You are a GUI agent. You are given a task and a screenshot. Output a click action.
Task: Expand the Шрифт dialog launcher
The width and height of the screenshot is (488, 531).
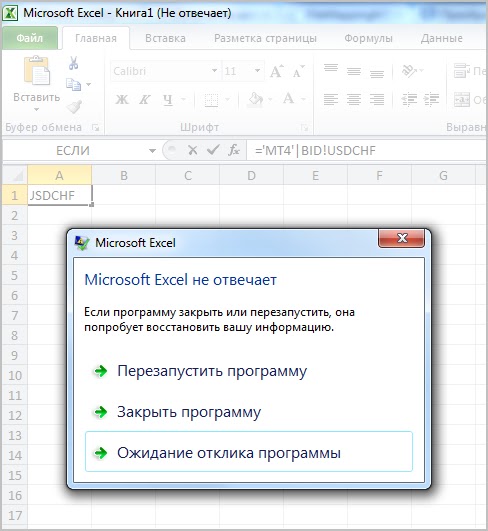304,128
